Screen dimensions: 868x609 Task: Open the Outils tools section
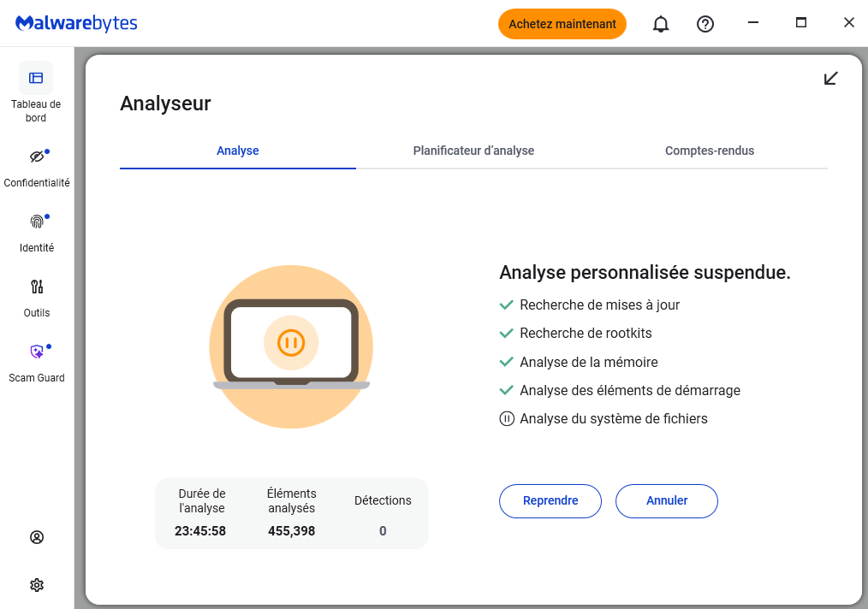point(37,287)
